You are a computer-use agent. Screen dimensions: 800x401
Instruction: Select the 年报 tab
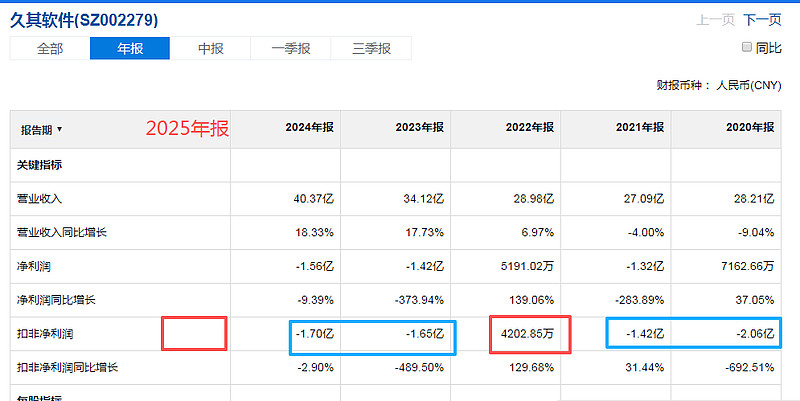tap(130, 48)
